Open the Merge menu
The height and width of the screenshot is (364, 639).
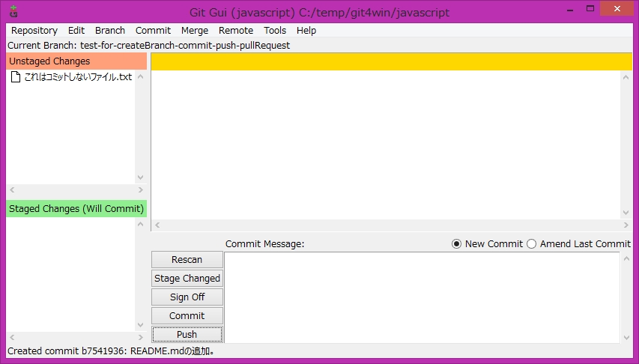195,31
